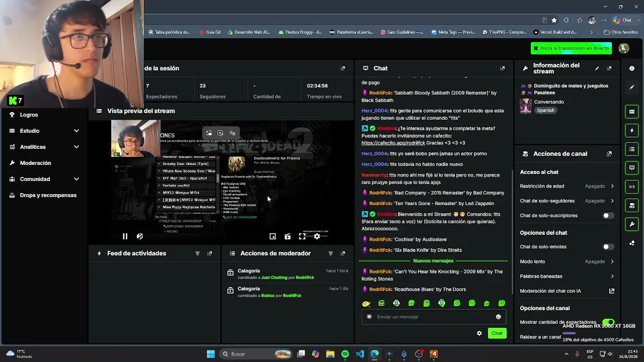Open preview player settings gear
644x362 pixels.
pos(317,236)
